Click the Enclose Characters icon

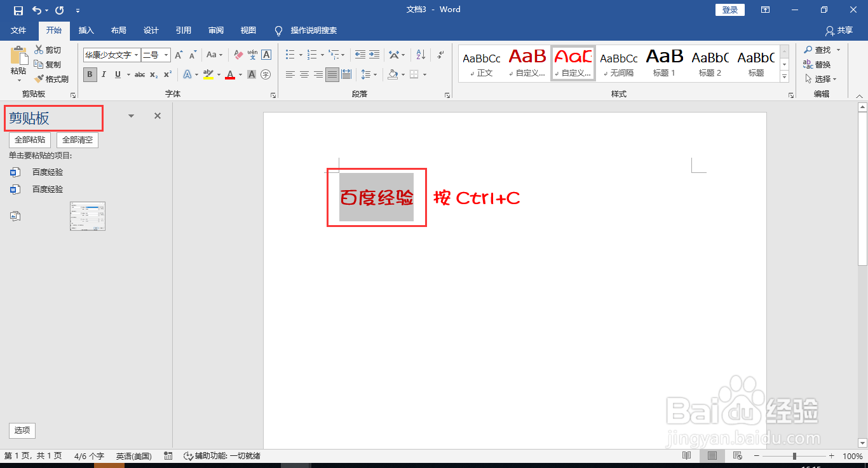266,74
